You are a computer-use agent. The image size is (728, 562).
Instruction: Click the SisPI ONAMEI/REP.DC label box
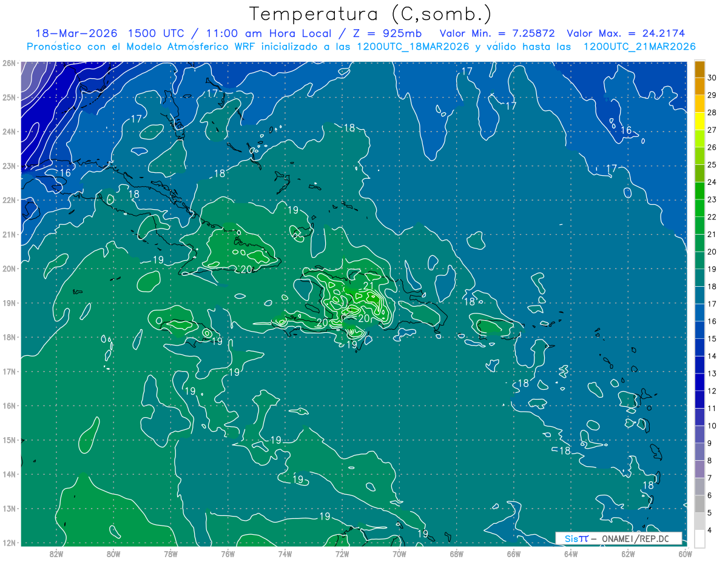coord(619,538)
